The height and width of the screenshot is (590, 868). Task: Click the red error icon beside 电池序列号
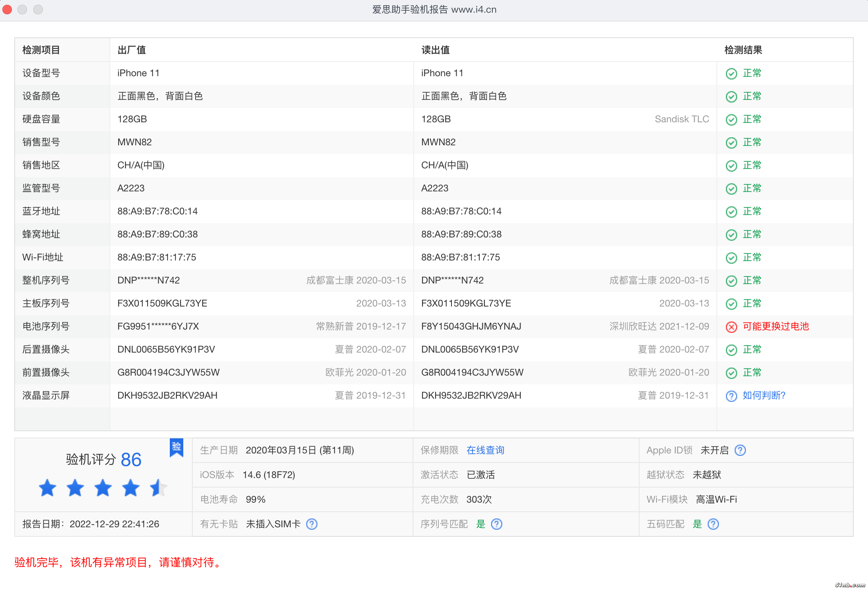click(731, 327)
